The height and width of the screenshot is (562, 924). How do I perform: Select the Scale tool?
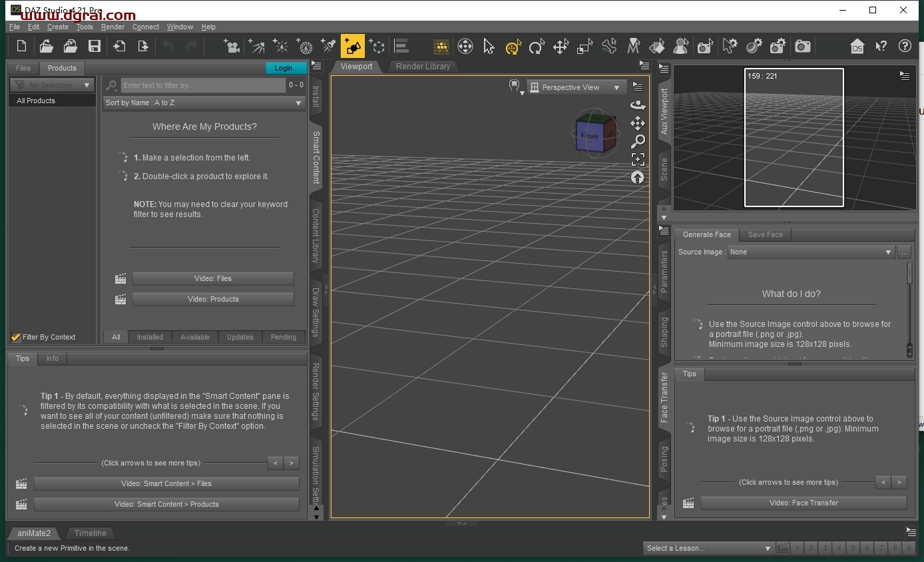[x=584, y=46]
